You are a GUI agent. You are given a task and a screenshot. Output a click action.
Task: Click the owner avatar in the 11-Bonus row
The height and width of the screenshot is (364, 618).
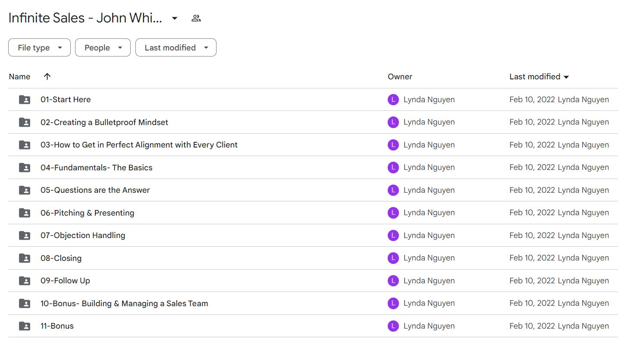393,326
